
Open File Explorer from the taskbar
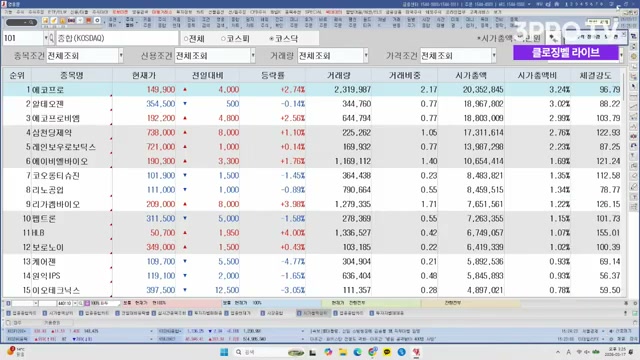(343, 352)
